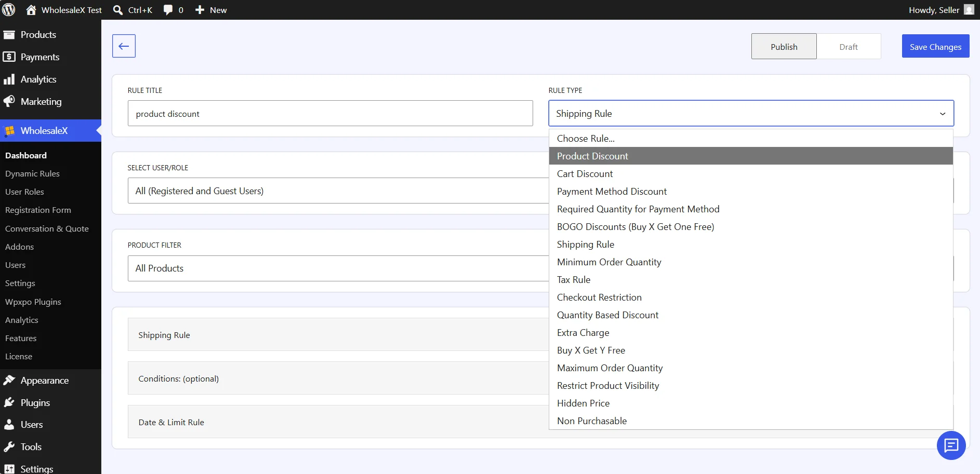980x474 pixels.
Task: Select Shipping Rule in dropdown list
Action: click(751, 245)
